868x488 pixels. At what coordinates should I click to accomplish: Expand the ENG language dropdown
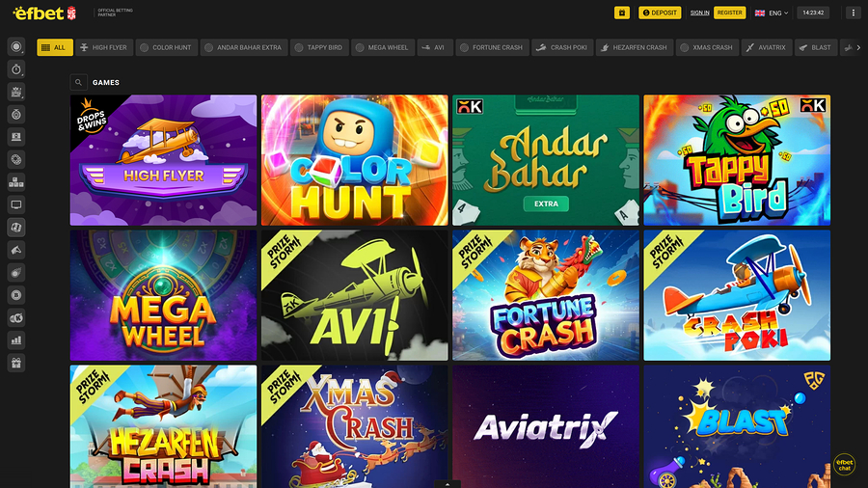coord(778,13)
